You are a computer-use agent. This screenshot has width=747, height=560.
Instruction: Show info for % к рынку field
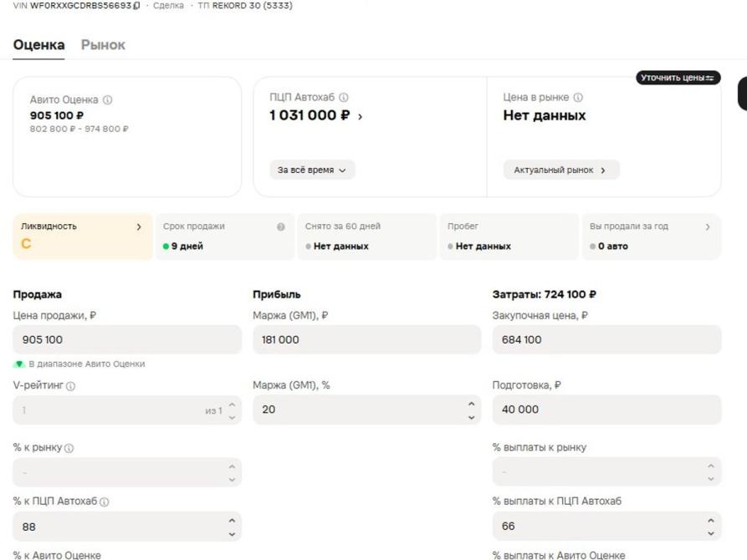(69, 448)
